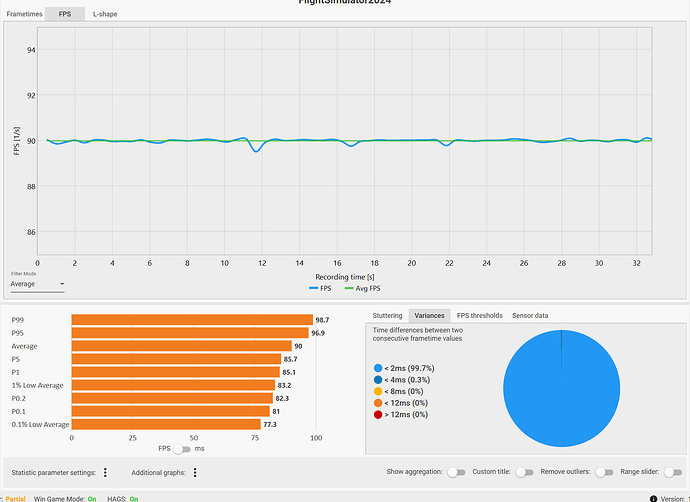Open the L-shape tab
This screenshot has width=690, height=502.
tap(105, 14)
